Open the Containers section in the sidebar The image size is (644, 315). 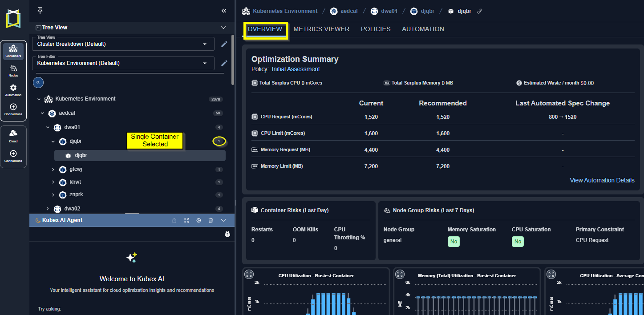coord(13,51)
